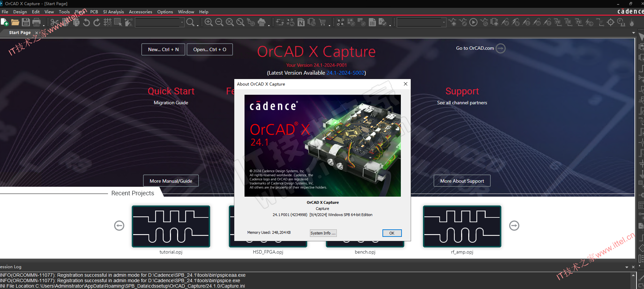Open the simulation profile combo box
Viewport: 644px width, 289px height.
click(422, 22)
